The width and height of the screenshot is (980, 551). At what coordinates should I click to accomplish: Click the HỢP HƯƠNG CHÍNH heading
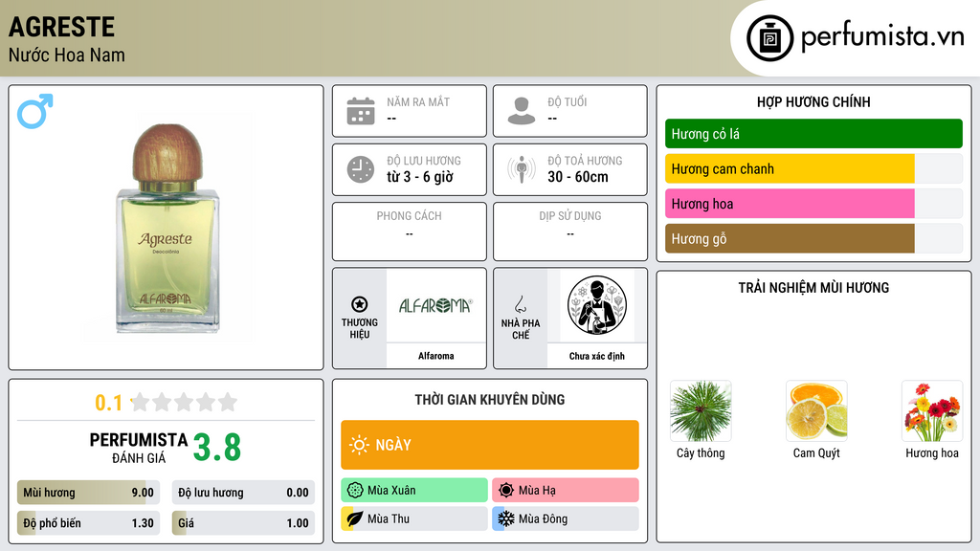813,101
